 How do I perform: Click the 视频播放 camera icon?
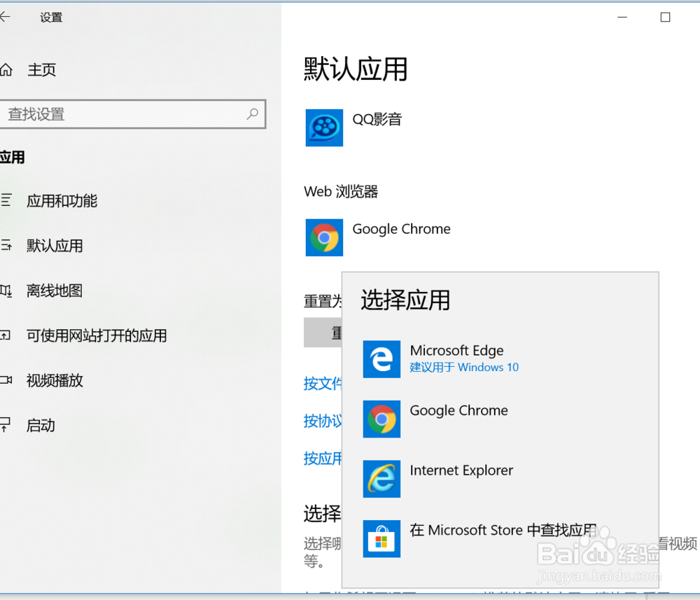[6, 380]
